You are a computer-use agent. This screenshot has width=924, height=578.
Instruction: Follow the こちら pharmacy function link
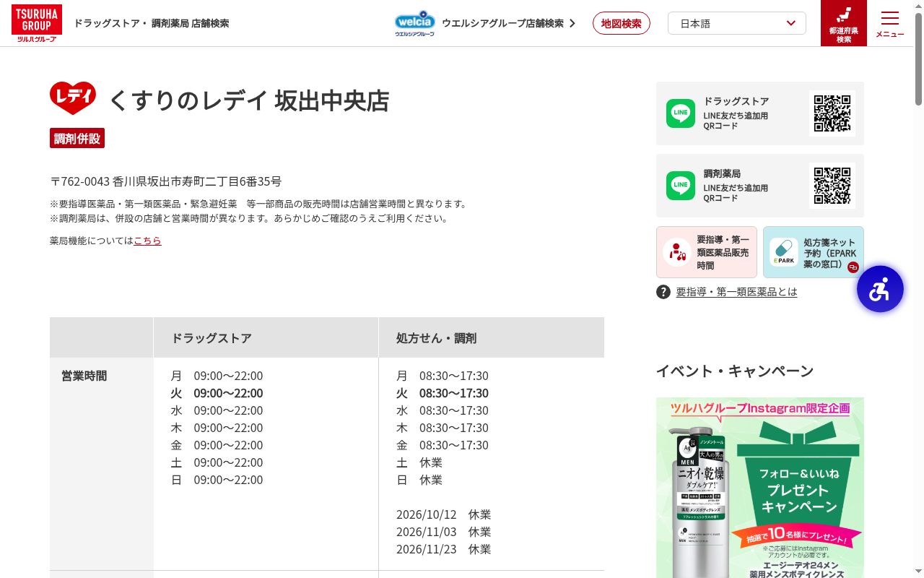(147, 241)
